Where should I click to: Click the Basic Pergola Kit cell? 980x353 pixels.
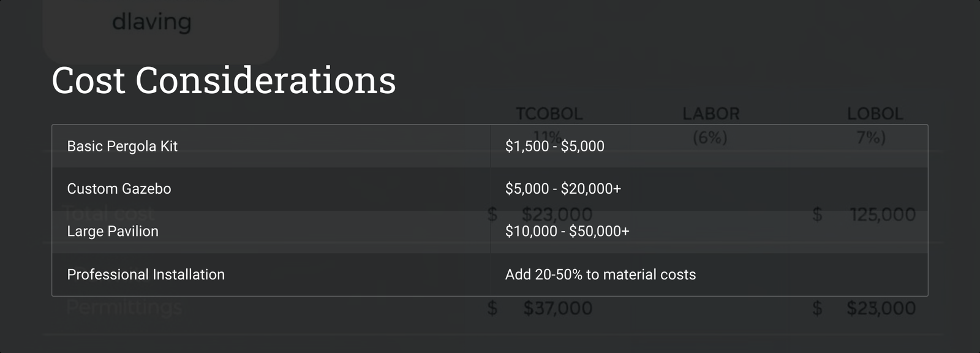coord(271,146)
